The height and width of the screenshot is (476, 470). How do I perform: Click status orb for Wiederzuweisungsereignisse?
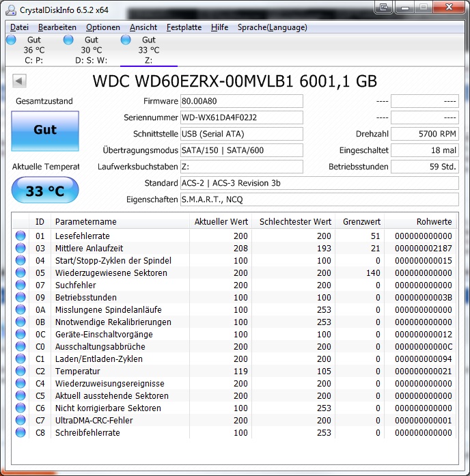point(20,383)
